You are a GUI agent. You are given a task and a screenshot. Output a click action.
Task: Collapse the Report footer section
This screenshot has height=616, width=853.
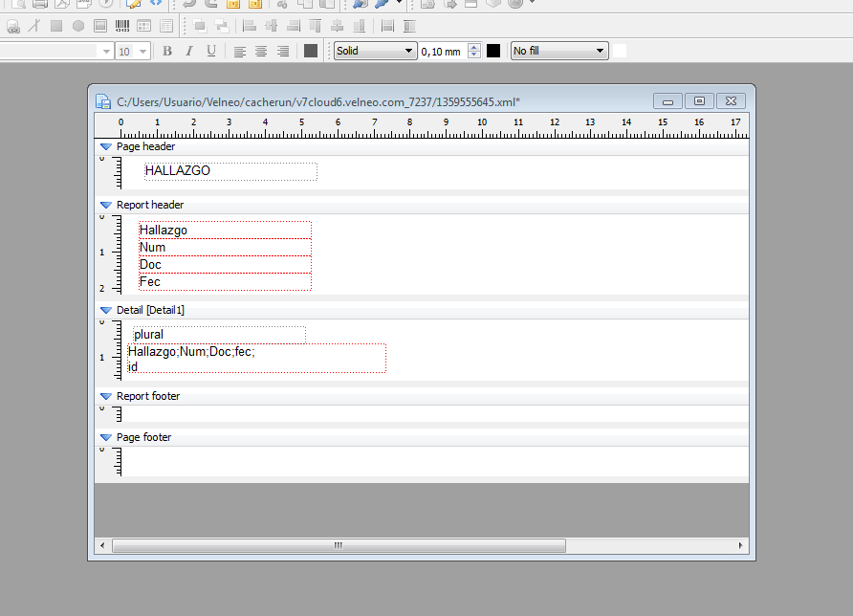click(x=106, y=396)
